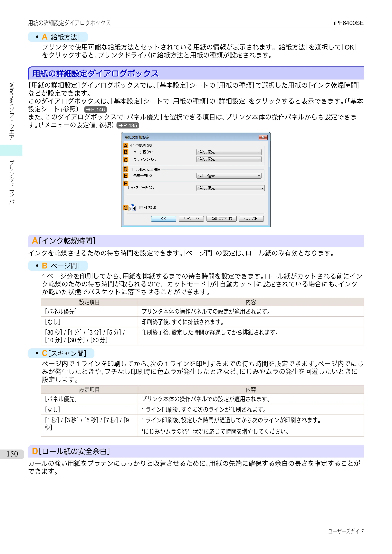Click the 標準に戻す(F) button

221,219
